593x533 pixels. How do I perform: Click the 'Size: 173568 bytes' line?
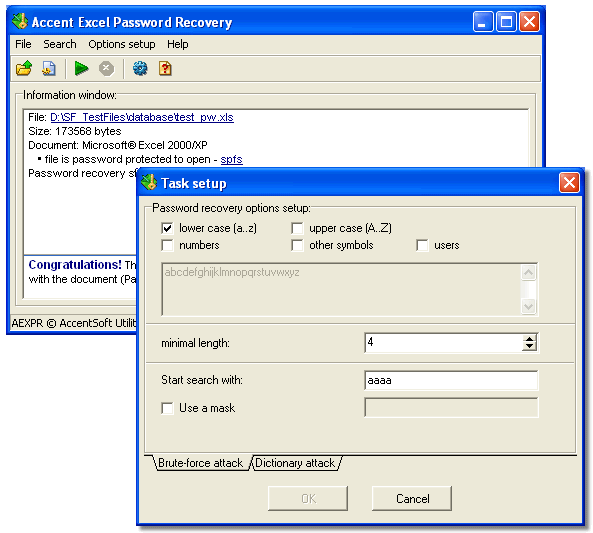(x=75, y=131)
